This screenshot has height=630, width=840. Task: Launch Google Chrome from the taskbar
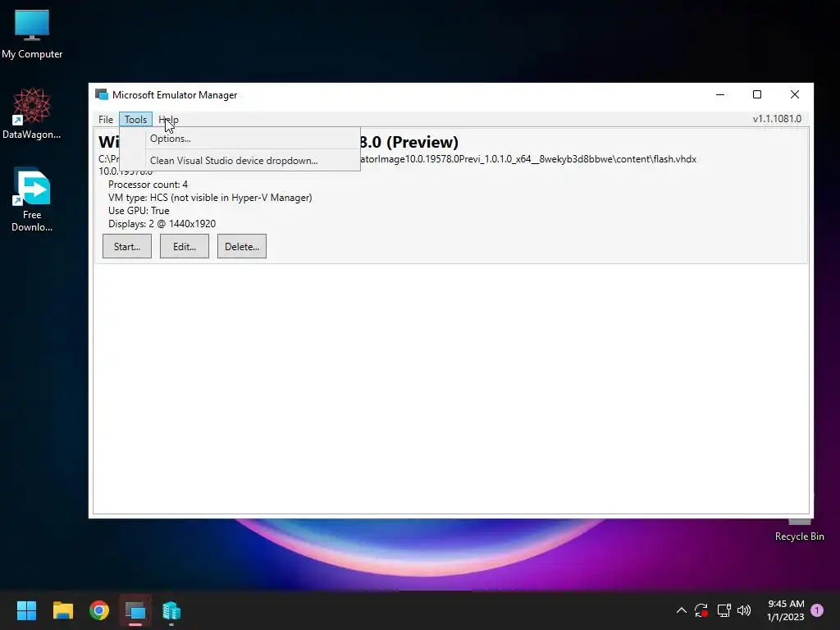coord(99,610)
